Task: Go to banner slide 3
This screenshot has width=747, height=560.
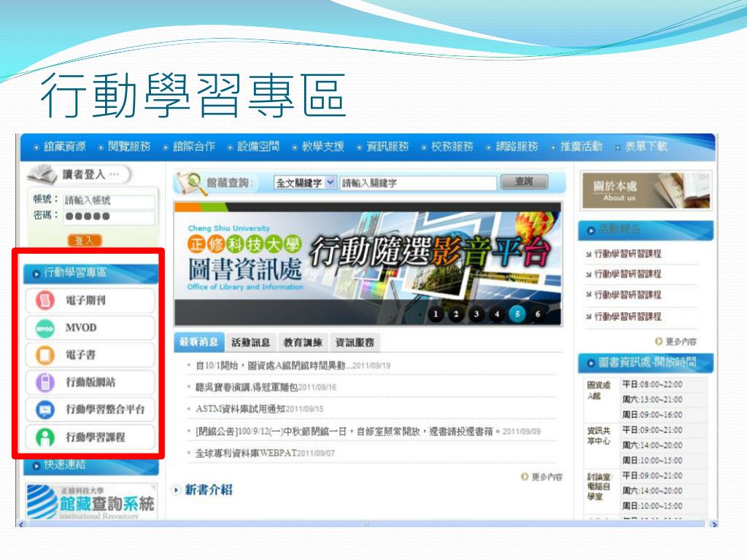Action: pyautogui.click(x=476, y=314)
